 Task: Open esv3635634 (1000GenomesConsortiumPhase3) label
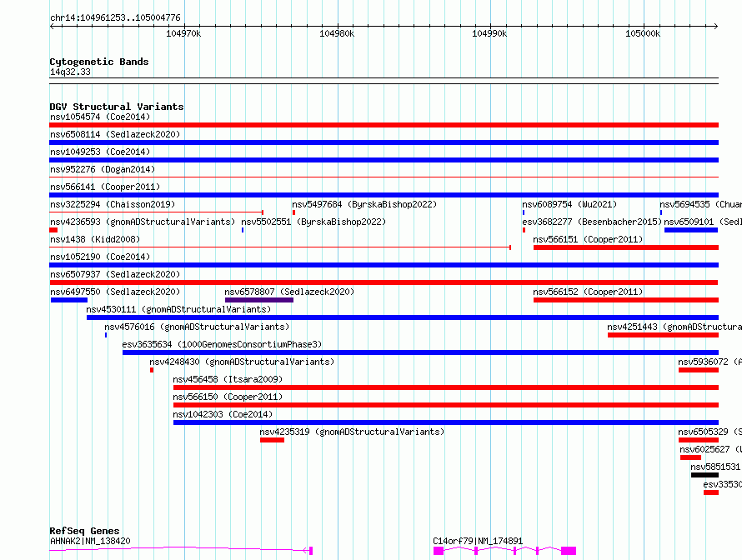(222, 344)
